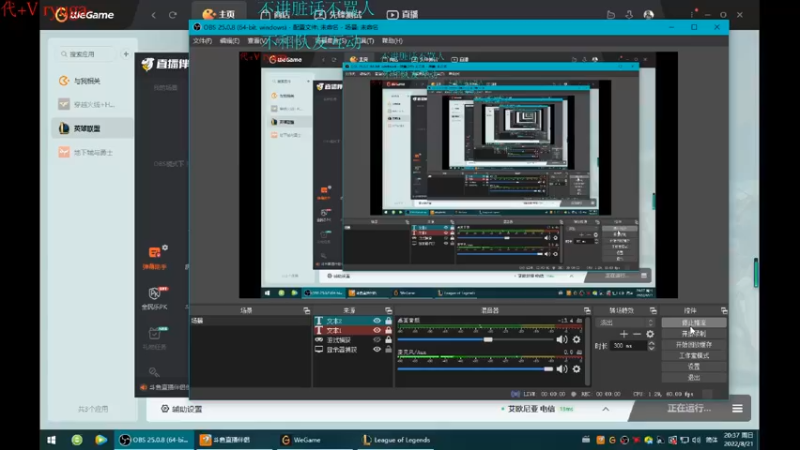Adjust the 时长 duration stepper arrows
Viewport: 800px width, 450px height.
652,346
